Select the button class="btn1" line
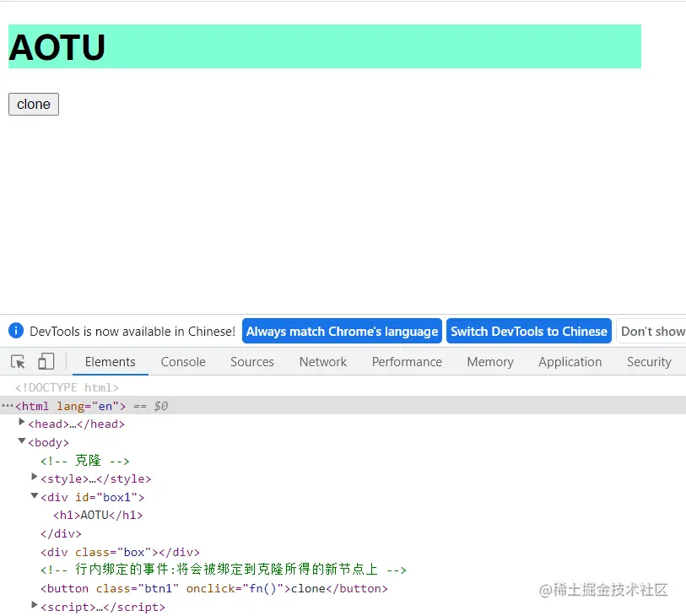 214,588
